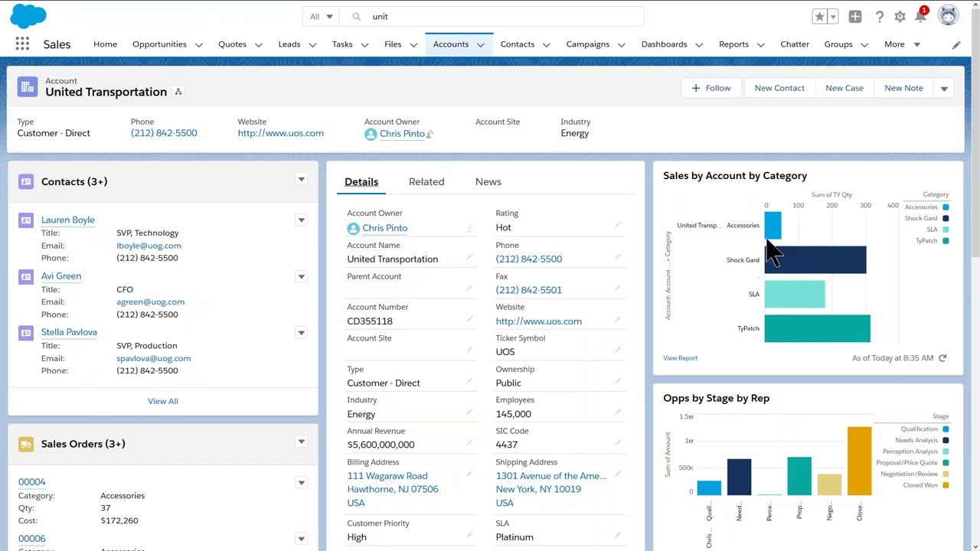Click the Sales Orders card icon
Image resolution: width=980 pixels, height=551 pixels.
coord(26,444)
